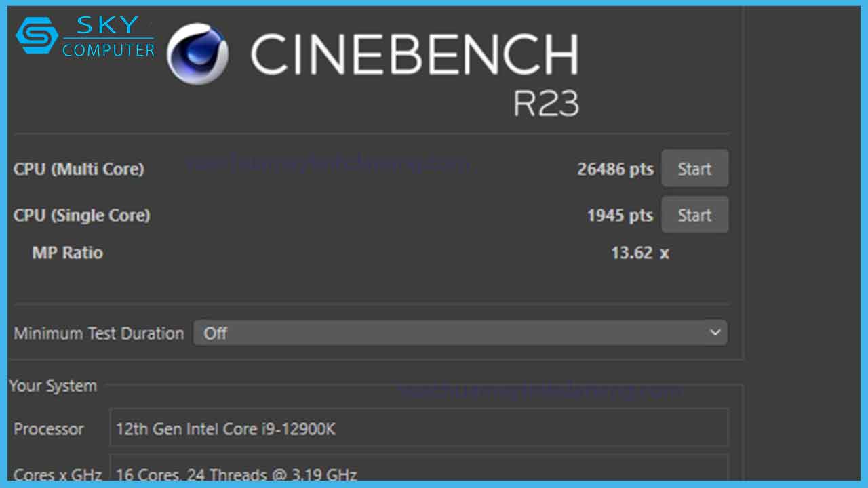Click the Processor name field
Screen dimensions: 868x488
pos(419,428)
